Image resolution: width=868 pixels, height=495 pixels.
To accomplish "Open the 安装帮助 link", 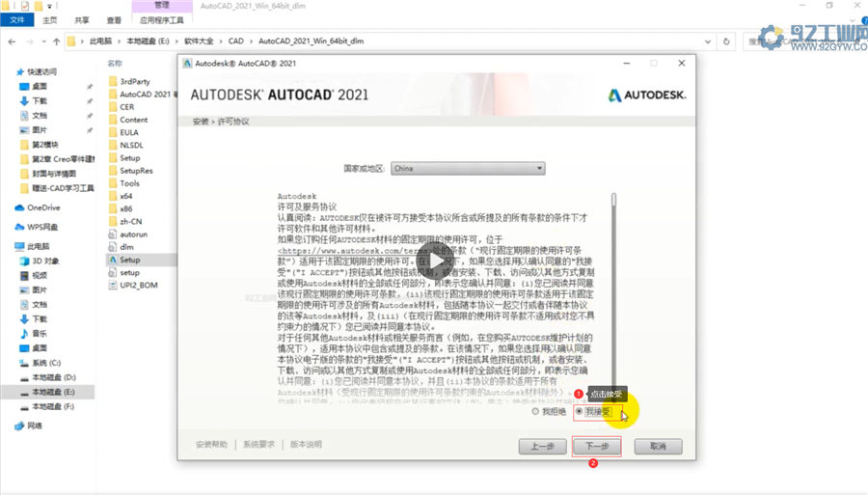I will tap(211, 445).
